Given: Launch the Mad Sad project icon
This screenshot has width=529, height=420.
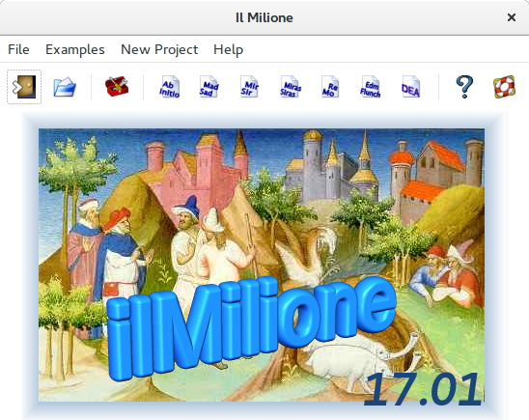Looking at the screenshot, I should coord(209,87).
